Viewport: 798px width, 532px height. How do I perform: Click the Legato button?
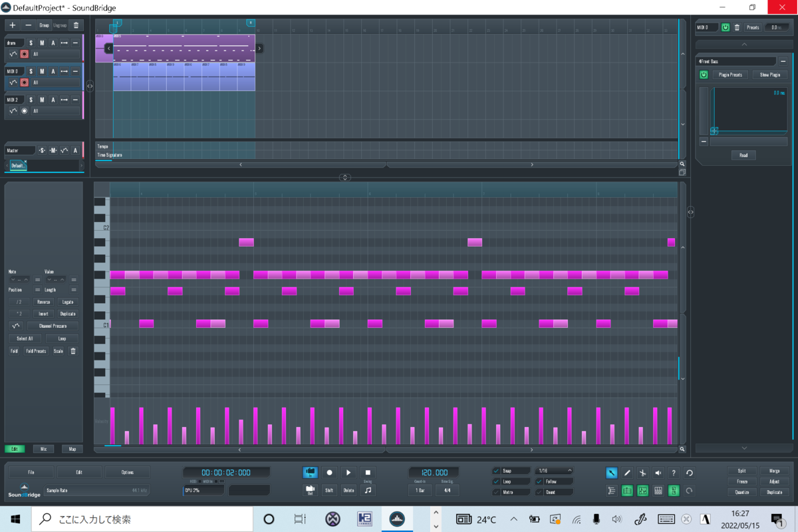pos(67,302)
